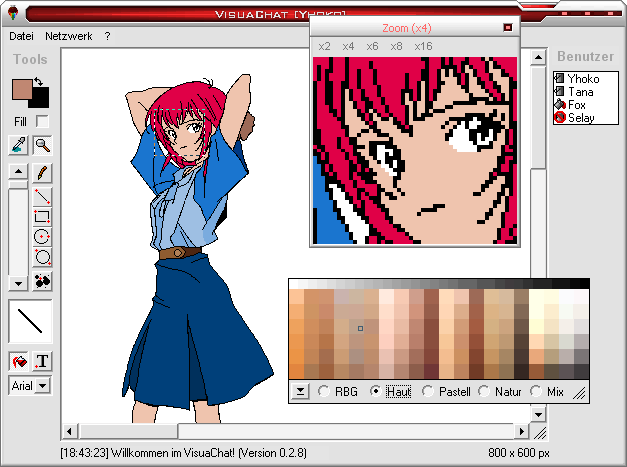Viewport: 627px width, 467px height.
Task: Set zoom level to x8
Action: (x=396, y=47)
